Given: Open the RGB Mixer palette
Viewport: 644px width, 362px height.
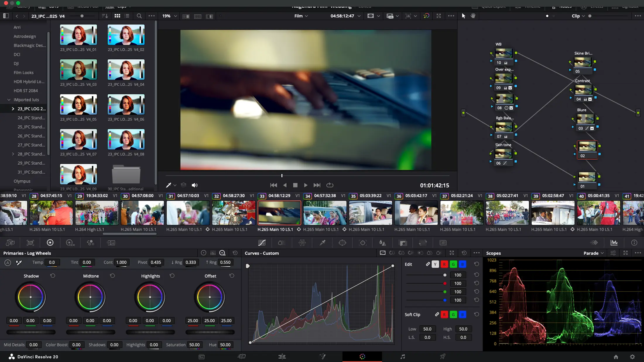Looking at the screenshot, I should tap(90, 243).
